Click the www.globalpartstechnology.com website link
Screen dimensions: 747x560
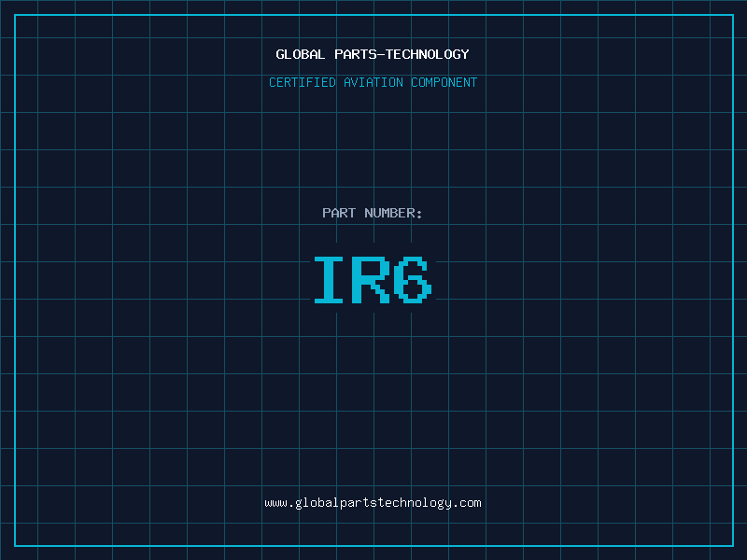[373, 503]
